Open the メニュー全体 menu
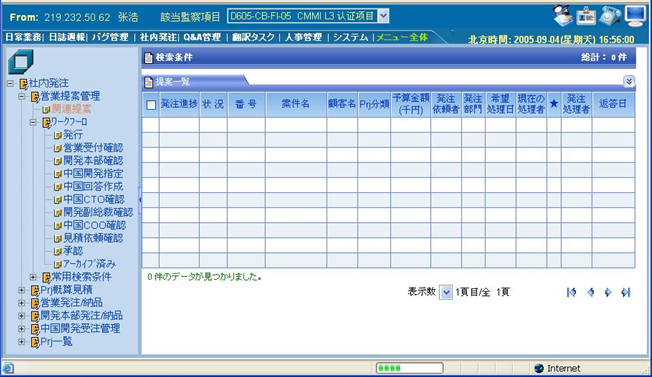The height and width of the screenshot is (377, 652). pyautogui.click(x=402, y=37)
